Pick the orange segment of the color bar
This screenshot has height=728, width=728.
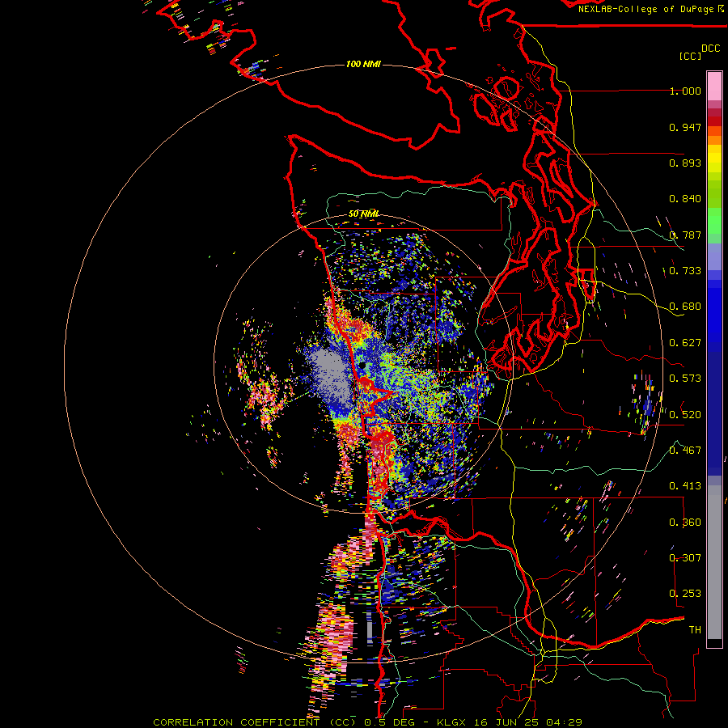[x=714, y=140]
